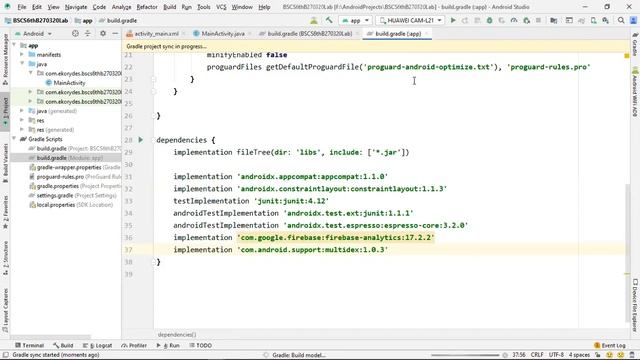Screen dimensions: 640x360
Task: Toggle the Resource Manager side tab
Action: tap(5, 59)
